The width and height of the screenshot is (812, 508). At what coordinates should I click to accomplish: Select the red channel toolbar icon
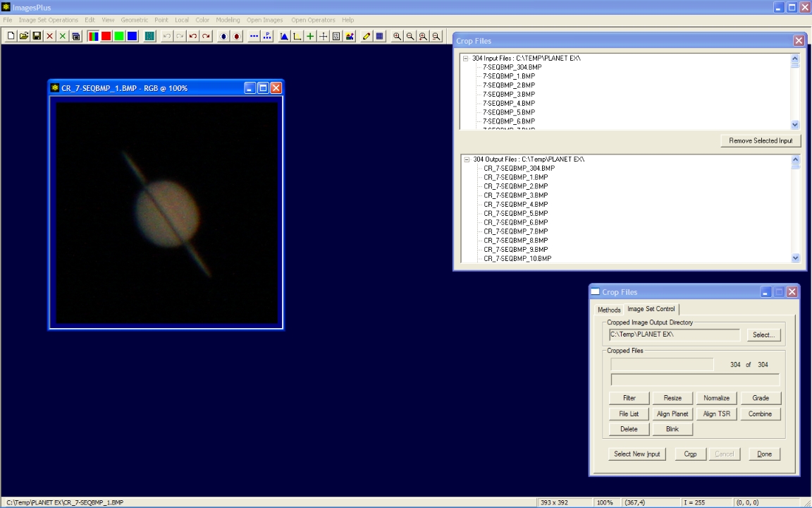tap(106, 36)
